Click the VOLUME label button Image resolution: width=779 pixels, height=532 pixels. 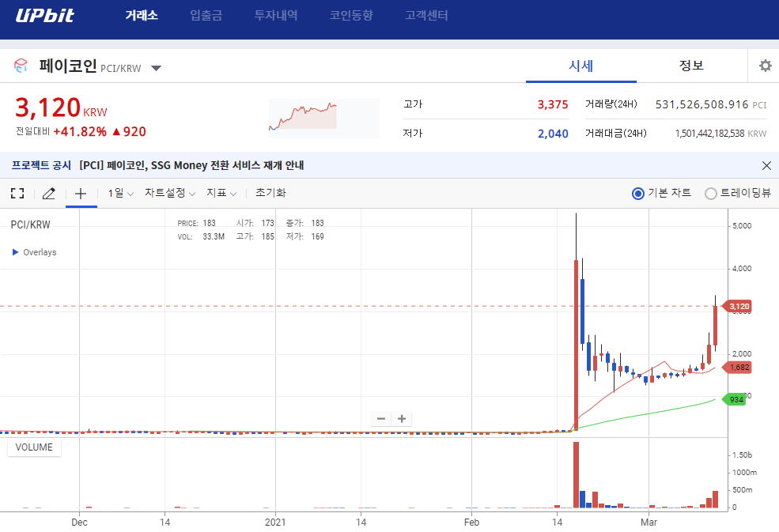[x=34, y=447]
